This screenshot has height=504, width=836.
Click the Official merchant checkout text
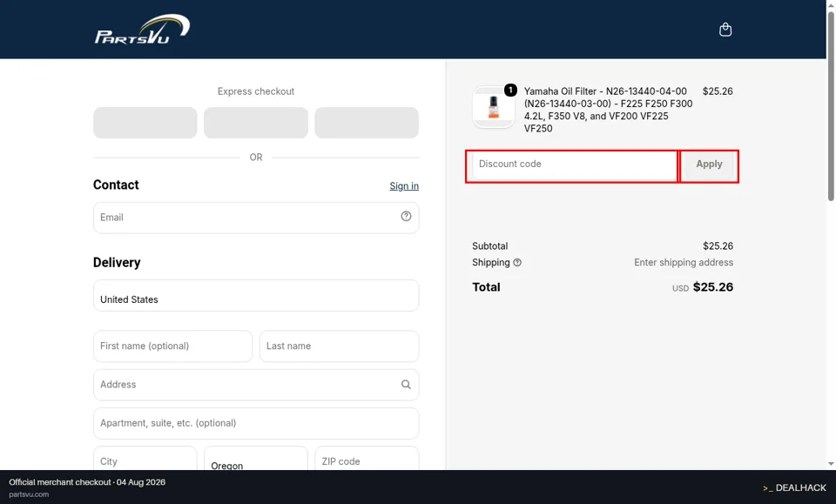pos(87,482)
